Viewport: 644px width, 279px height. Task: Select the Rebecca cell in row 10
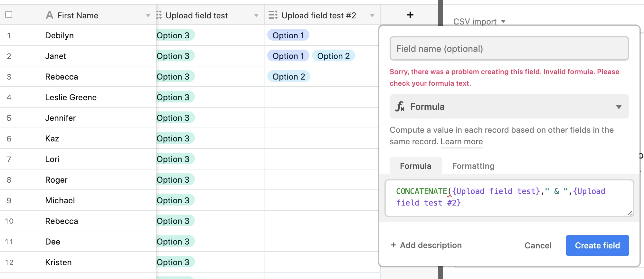click(62, 221)
